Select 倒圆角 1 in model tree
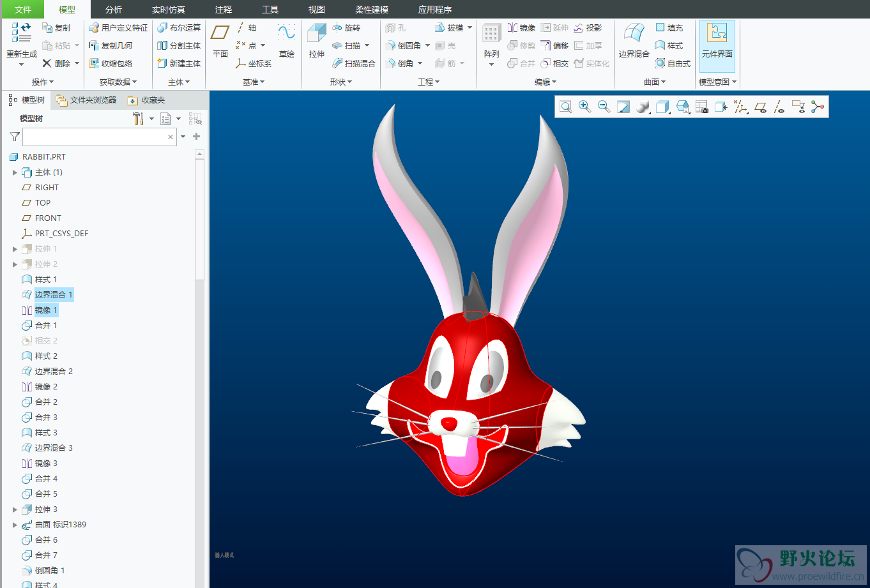 pyautogui.click(x=50, y=570)
